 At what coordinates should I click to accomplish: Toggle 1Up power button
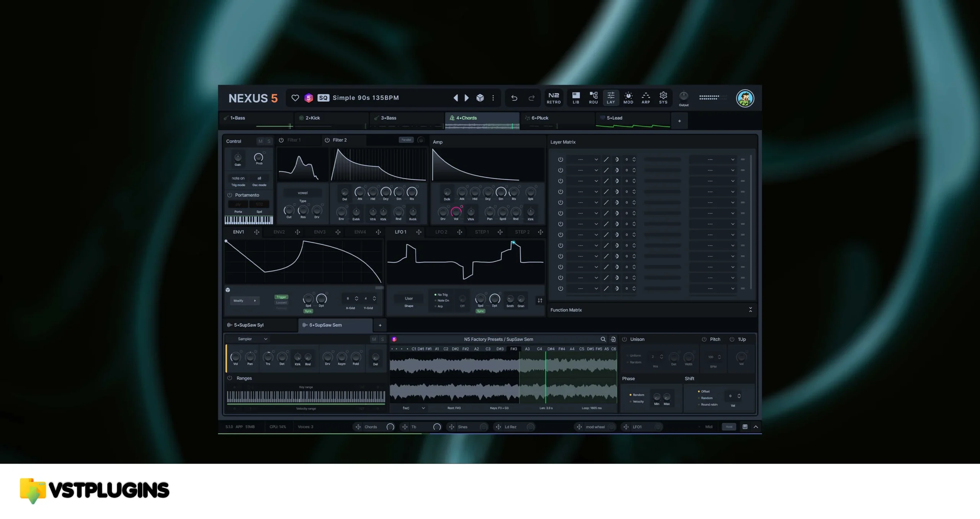tap(732, 339)
